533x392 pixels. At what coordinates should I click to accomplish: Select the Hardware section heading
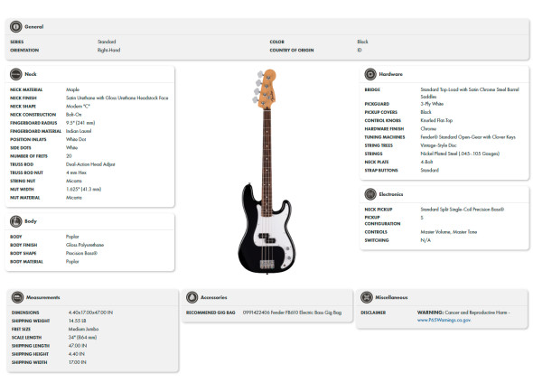391,74
